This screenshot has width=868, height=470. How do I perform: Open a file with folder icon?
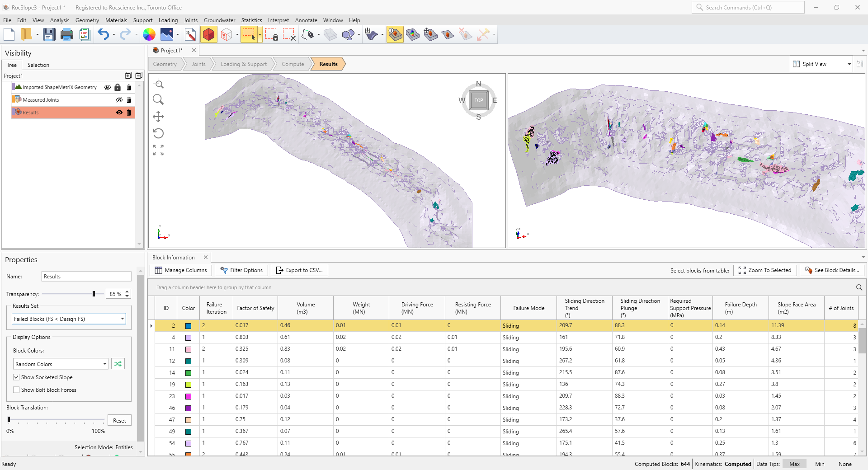click(x=27, y=34)
